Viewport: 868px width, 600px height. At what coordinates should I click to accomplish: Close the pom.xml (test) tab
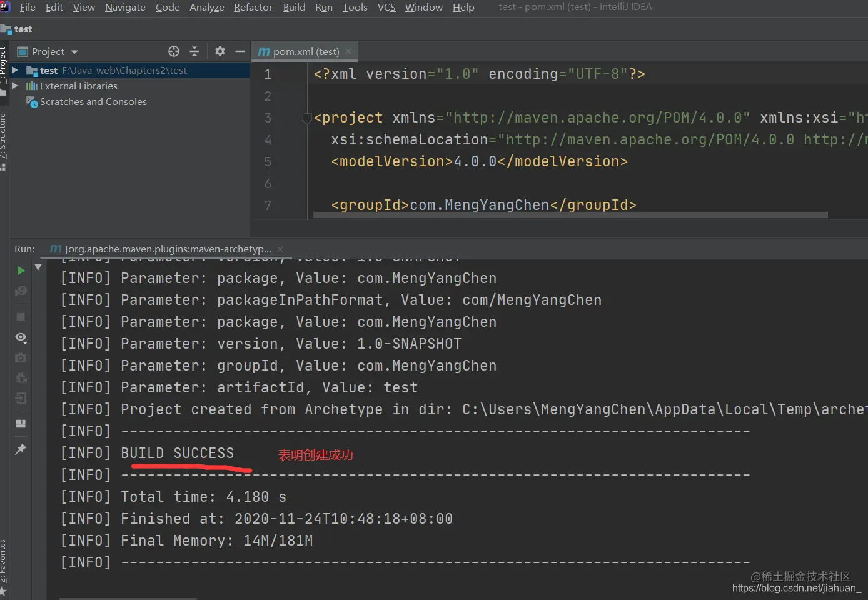click(x=348, y=51)
